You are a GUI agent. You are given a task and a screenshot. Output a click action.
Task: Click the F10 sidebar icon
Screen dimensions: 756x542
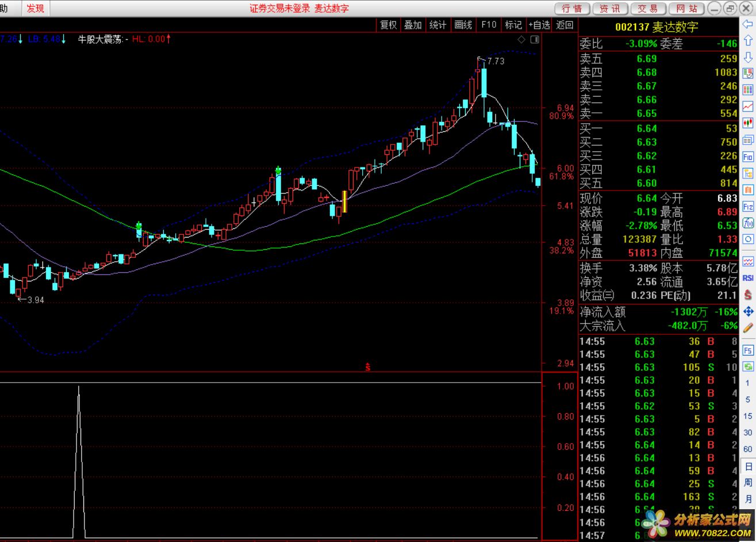click(748, 157)
